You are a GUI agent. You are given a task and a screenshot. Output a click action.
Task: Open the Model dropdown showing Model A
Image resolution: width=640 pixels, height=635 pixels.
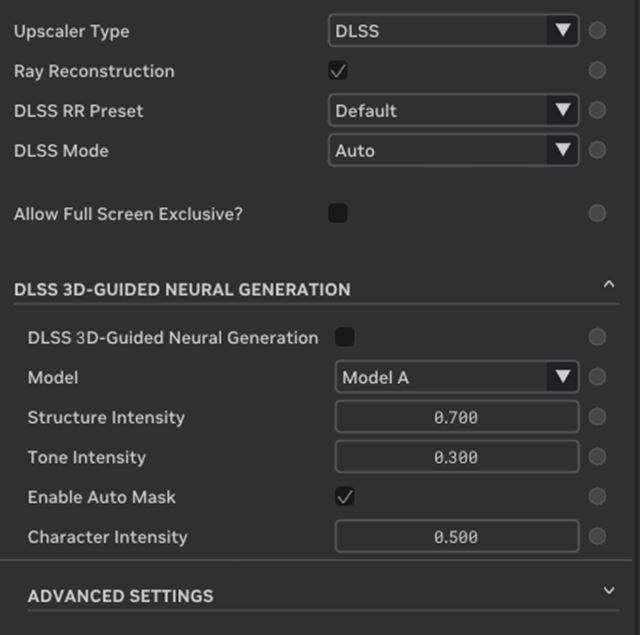(457, 377)
